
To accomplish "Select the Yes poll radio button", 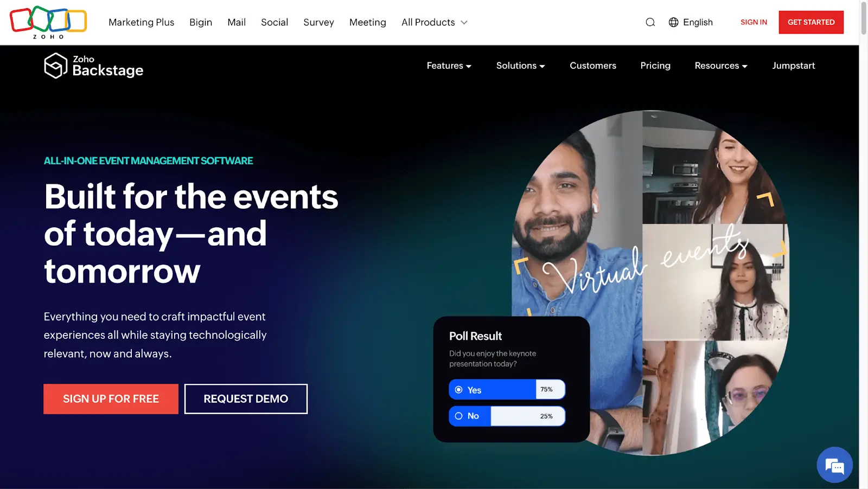I will (458, 390).
